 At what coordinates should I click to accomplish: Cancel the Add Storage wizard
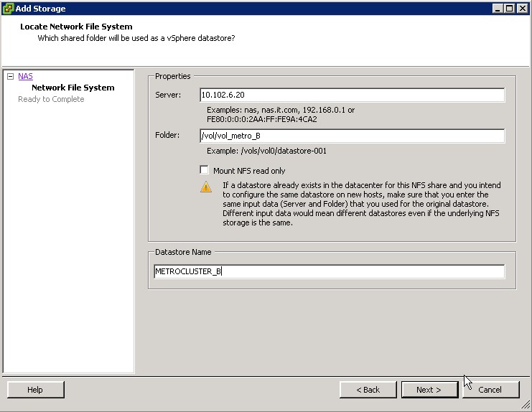(490, 390)
